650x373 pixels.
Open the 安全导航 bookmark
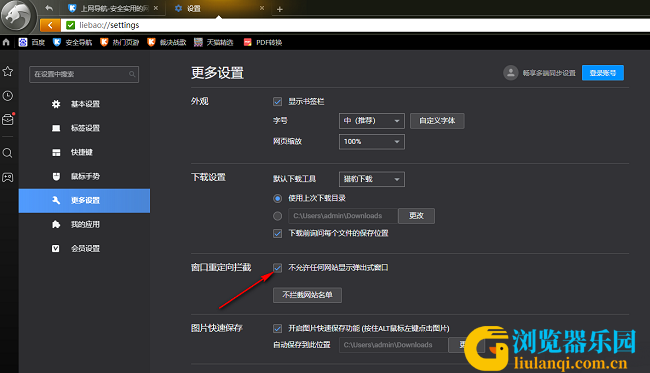[73, 42]
